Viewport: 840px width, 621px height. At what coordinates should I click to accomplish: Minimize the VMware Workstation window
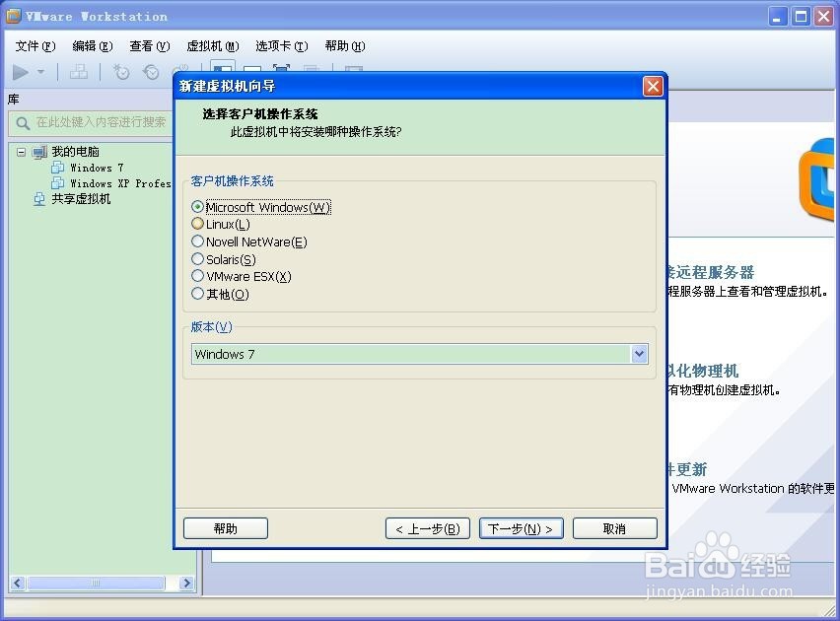776,17
